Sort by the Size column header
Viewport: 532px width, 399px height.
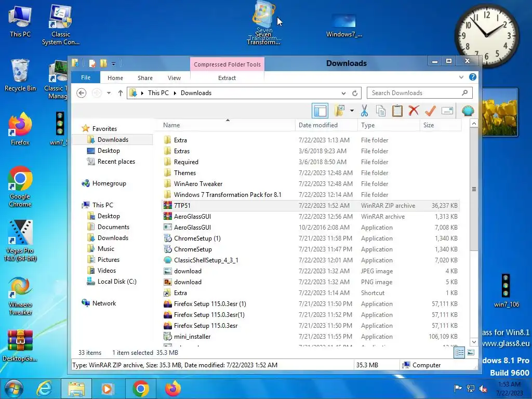pos(441,125)
